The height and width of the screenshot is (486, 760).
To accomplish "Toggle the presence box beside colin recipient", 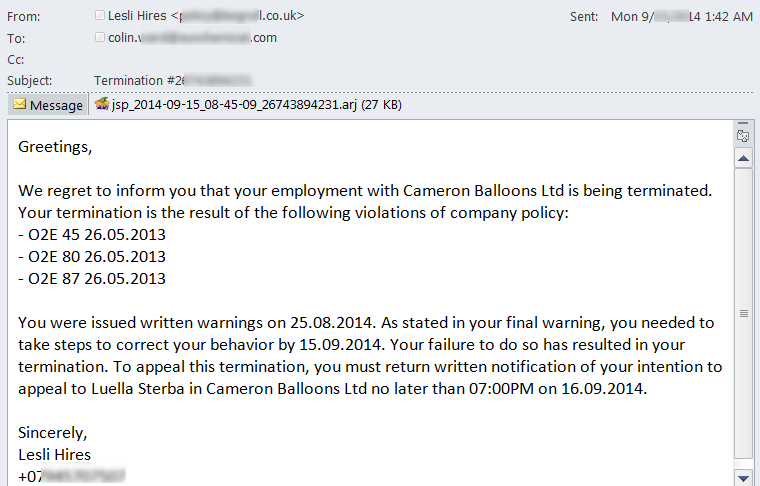I will coord(99,38).
